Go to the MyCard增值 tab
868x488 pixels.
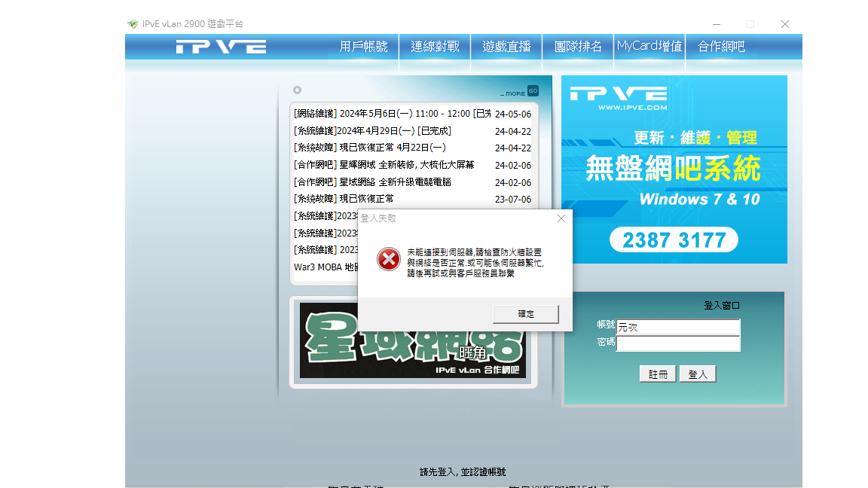(x=649, y=47)
